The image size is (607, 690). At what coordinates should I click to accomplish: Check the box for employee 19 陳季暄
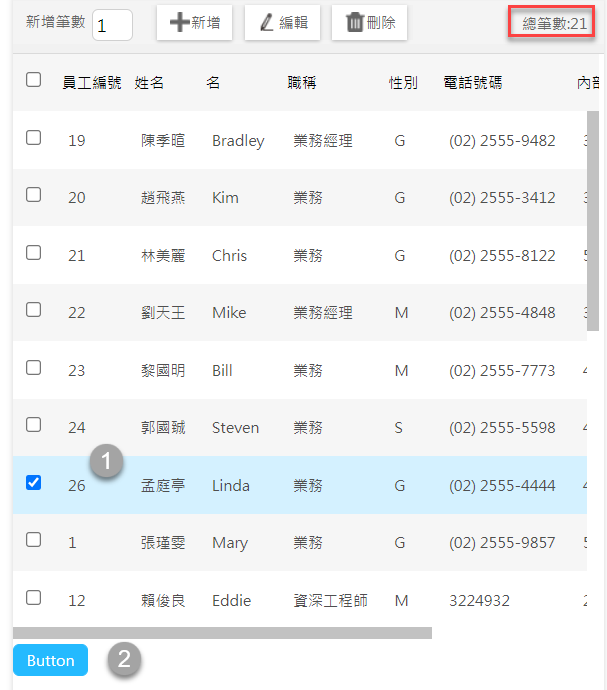click(33, 138)
